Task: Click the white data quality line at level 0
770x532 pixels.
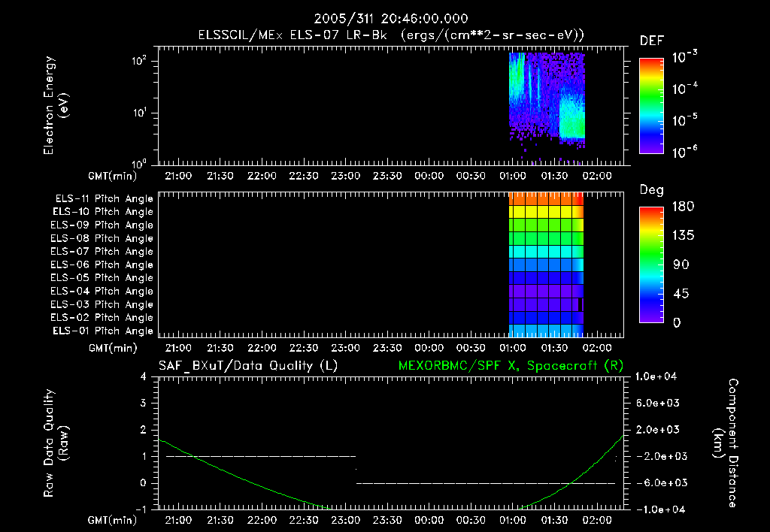Action: (x=486, y=483)
